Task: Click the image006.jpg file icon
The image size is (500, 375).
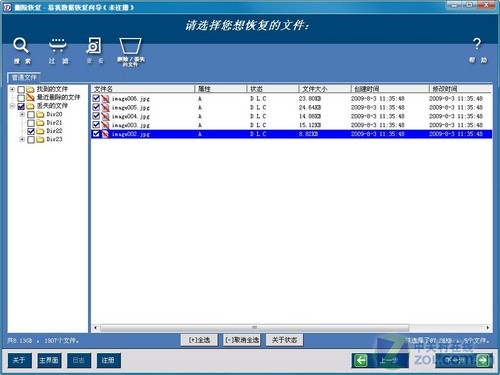Action: coord(105,99)
